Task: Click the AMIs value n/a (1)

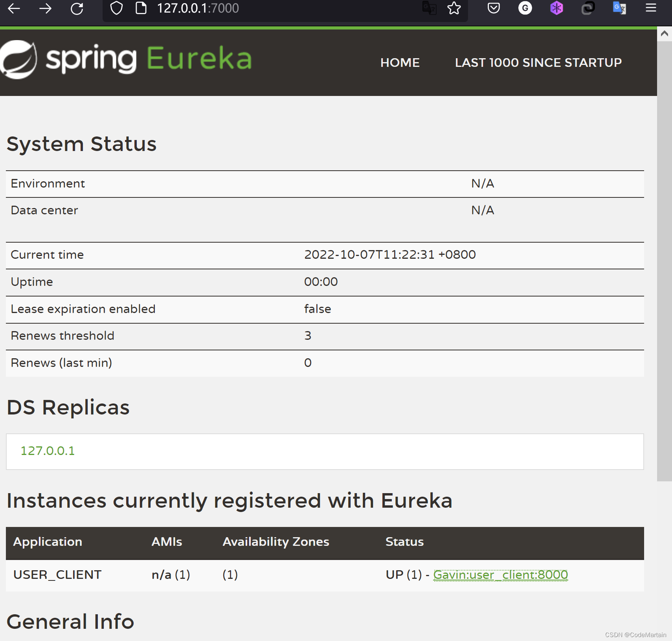Action: click(x=171, y=575)
